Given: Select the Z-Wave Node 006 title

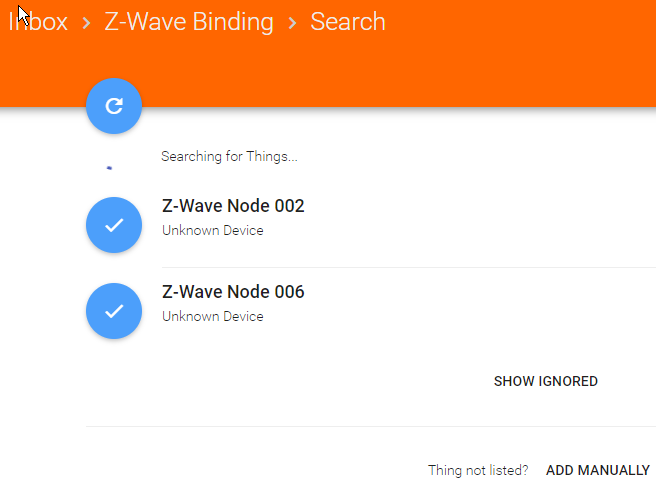Looking at the screenshot, I should coord(233,292).
